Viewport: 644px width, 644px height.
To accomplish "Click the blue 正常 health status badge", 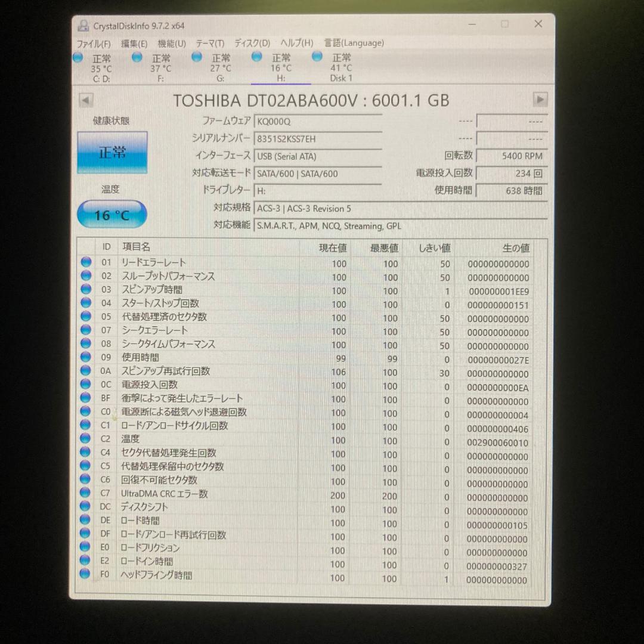I will pyautogui.click(x=112, y=152).
